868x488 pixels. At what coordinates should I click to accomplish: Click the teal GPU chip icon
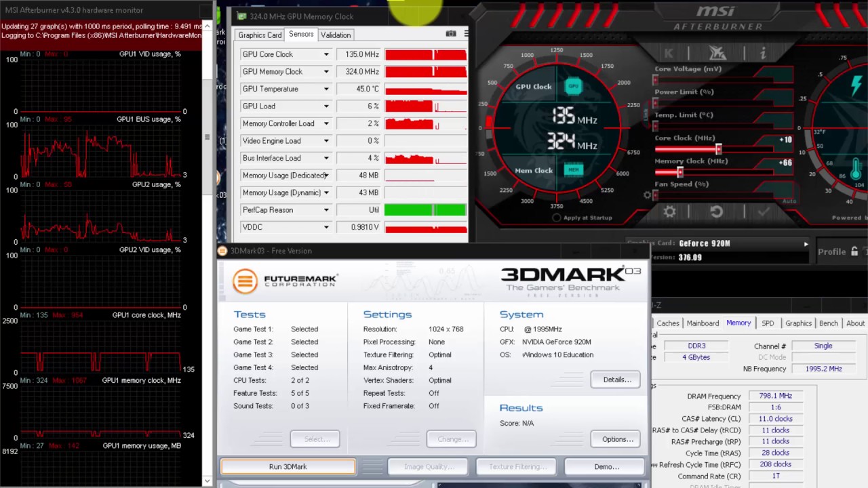[573, 86]
